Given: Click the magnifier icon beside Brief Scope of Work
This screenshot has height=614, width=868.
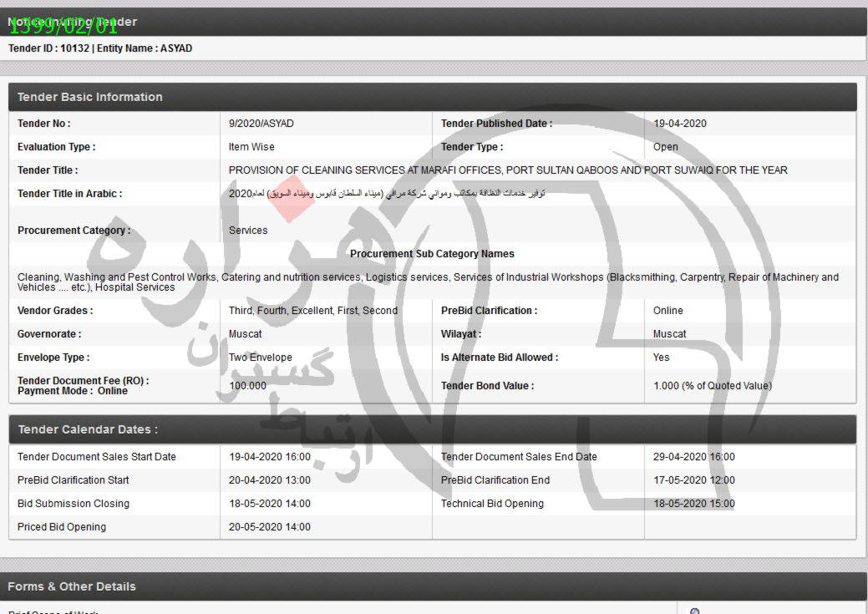Looking at the screenshot, I should 694,611.
